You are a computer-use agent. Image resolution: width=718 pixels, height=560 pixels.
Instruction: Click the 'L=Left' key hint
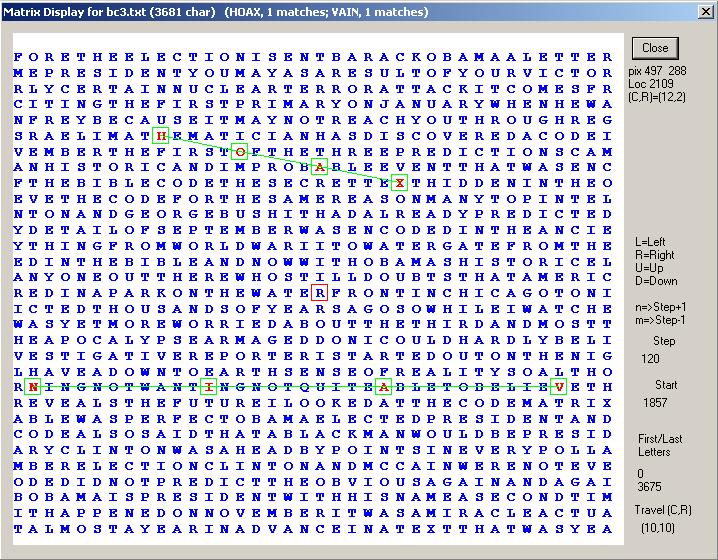pos(650,242)
